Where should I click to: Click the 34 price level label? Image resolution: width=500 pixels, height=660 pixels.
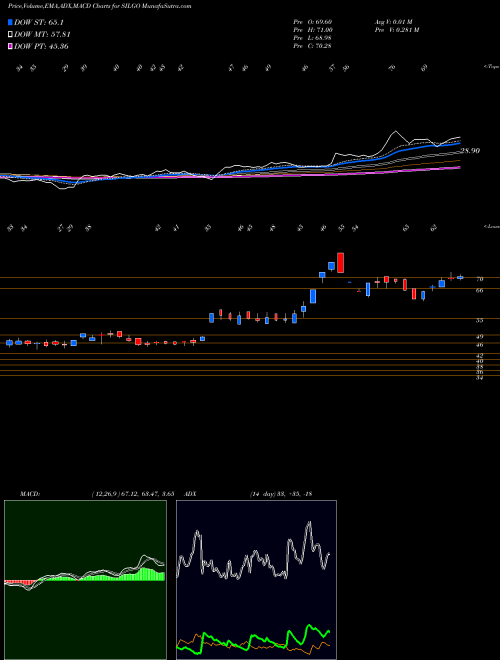pyautogui.click(x=479, y=378)
